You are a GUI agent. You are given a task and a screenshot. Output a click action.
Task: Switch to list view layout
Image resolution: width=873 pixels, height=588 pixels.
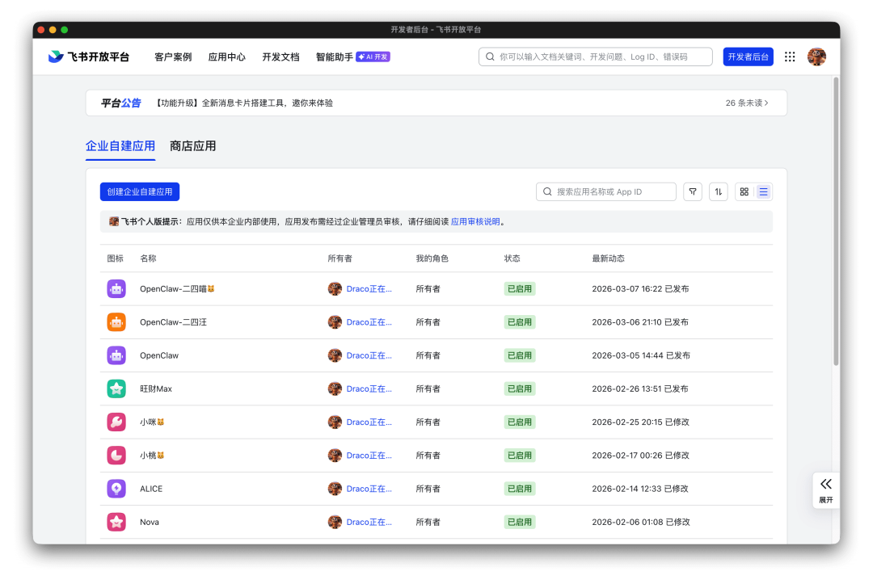coord(764,191)
